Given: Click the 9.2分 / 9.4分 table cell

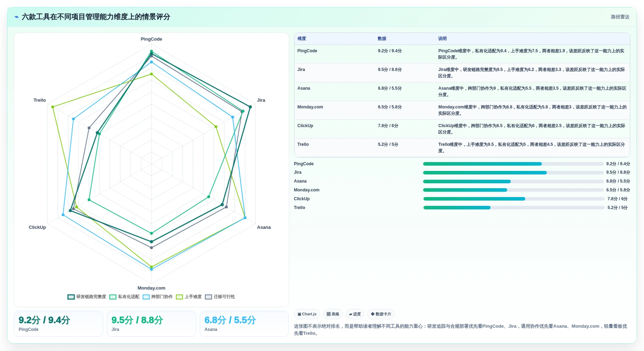Looking at the screenshot, I should click(x=390, y=51).
